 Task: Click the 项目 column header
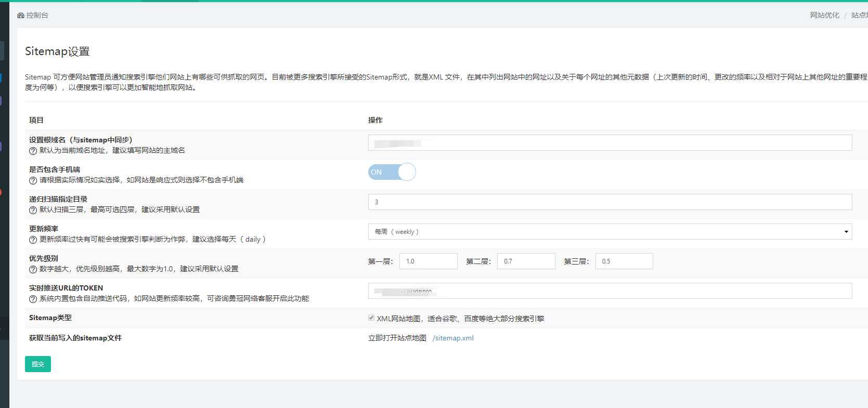point(36,120)
